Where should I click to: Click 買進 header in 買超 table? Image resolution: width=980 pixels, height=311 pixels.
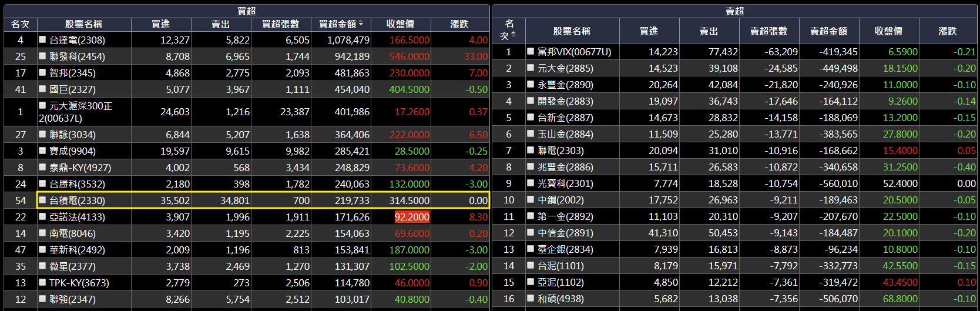click(161, 24)
